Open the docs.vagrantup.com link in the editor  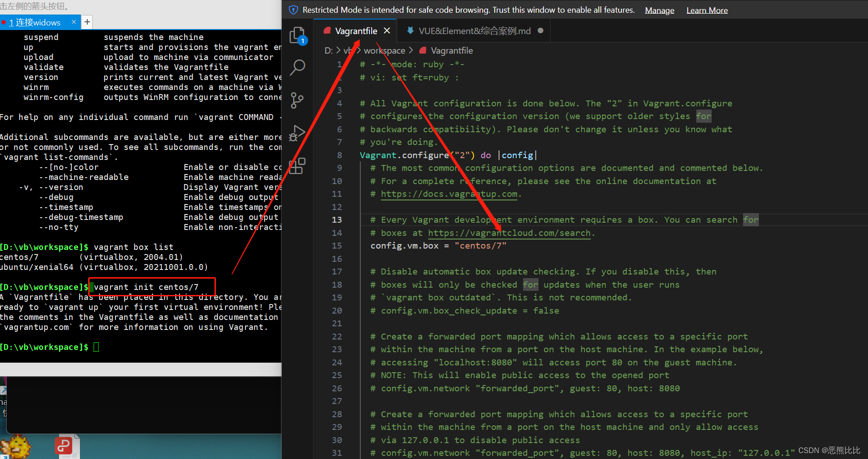[449, 194]
